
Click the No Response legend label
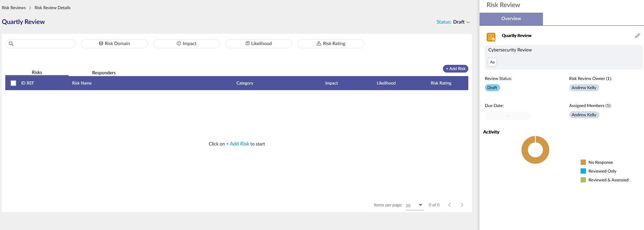point(601,162)
